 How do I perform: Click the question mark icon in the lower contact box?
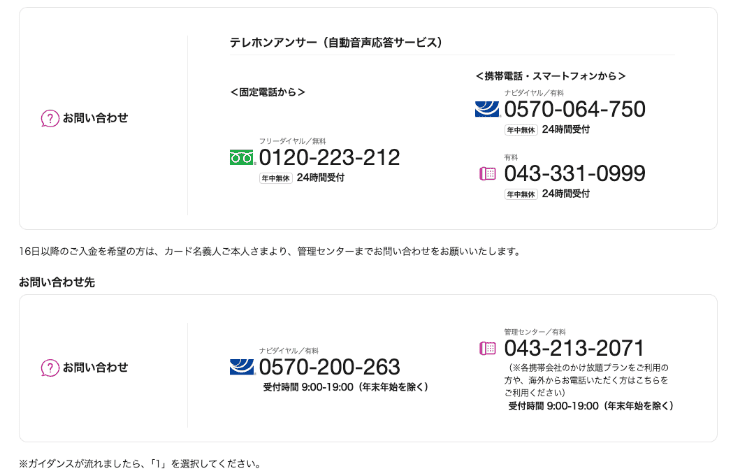49,367
